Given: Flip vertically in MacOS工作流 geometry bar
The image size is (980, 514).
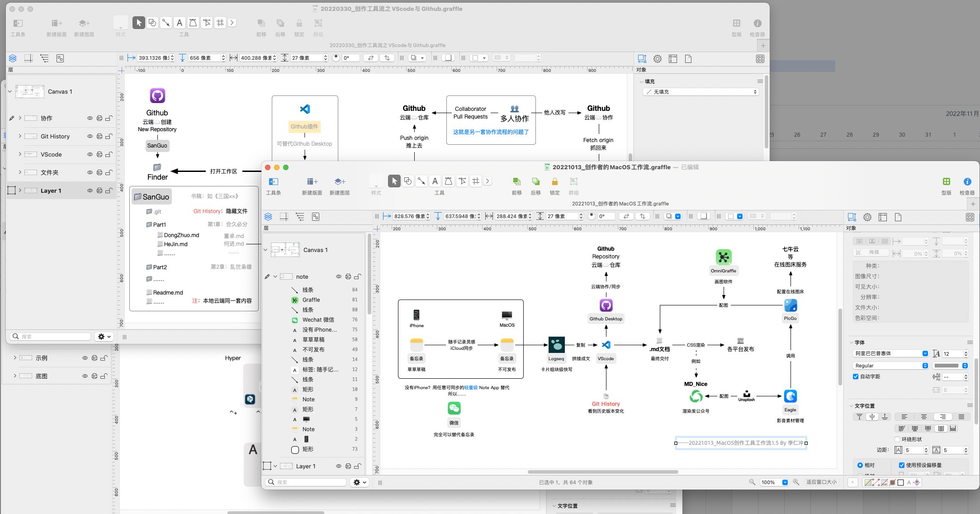Looking at the screenshot, I should pos(643,216).
